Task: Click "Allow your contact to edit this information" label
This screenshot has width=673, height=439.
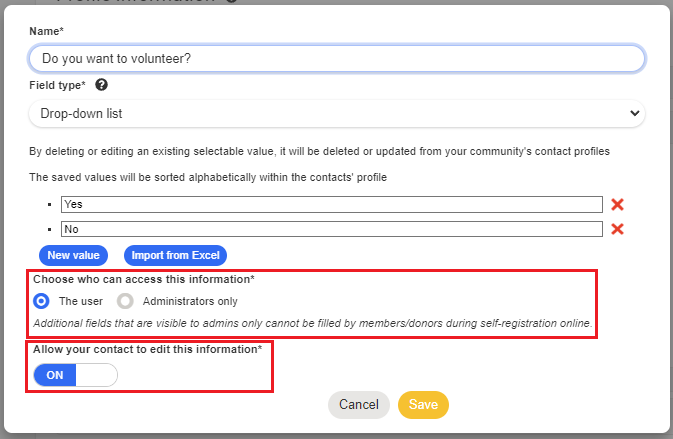Action: [x=148, y=349]
